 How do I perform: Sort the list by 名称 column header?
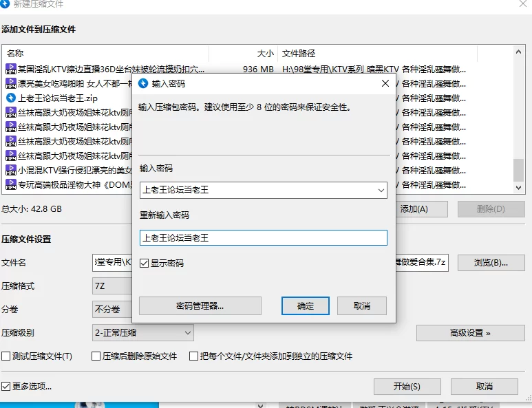tap(106, 53)
